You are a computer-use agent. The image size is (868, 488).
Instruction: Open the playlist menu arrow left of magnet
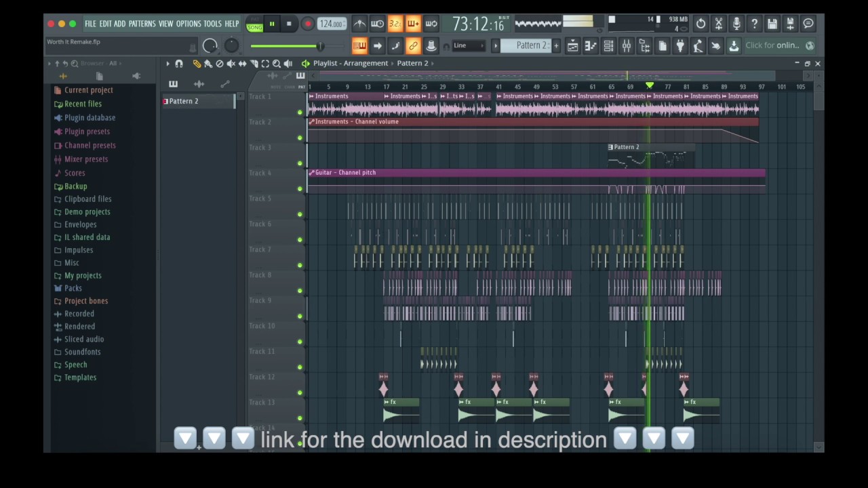167,64
